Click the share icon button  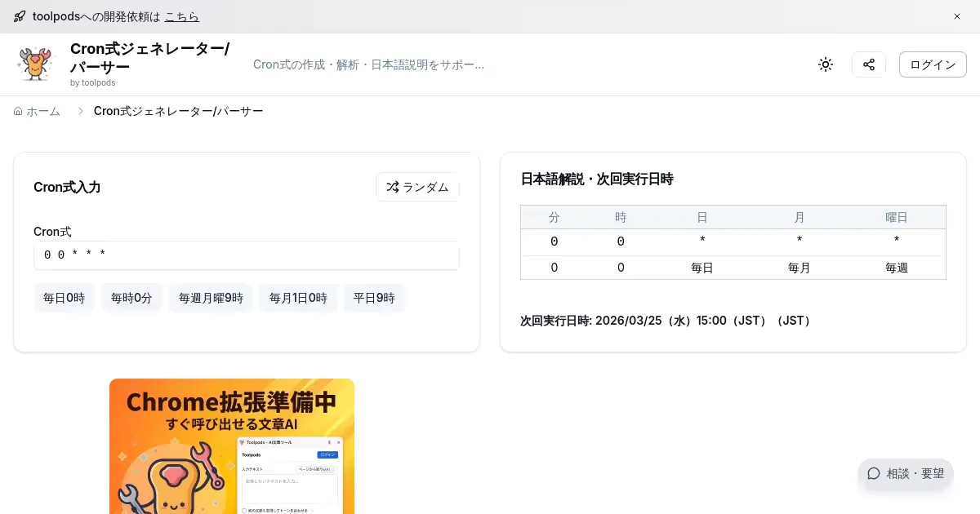point(869,64)
